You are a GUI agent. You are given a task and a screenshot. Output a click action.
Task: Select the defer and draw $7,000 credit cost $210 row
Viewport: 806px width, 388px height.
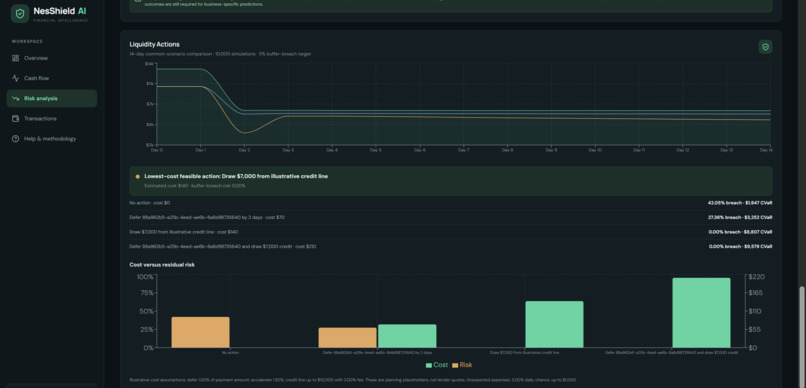451,247
